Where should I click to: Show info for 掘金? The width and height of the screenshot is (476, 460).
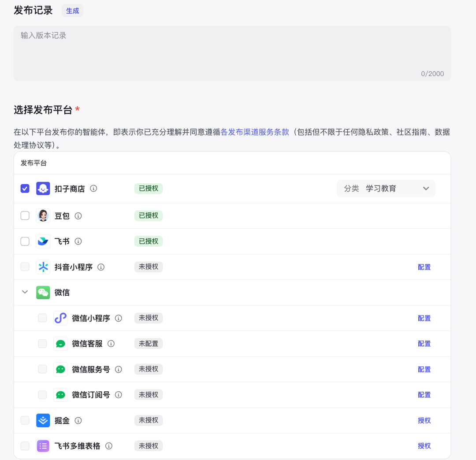(78, 420)
